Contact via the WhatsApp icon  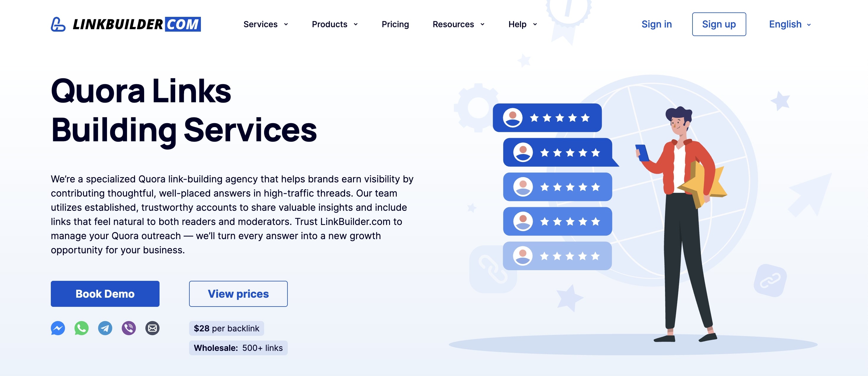(82, 328)
